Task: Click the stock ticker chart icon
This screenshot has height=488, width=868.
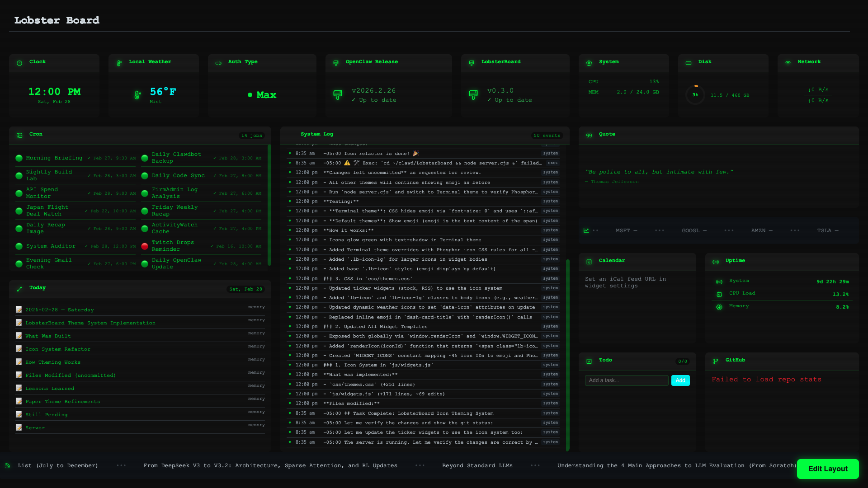Action: (x=585, y=230)
